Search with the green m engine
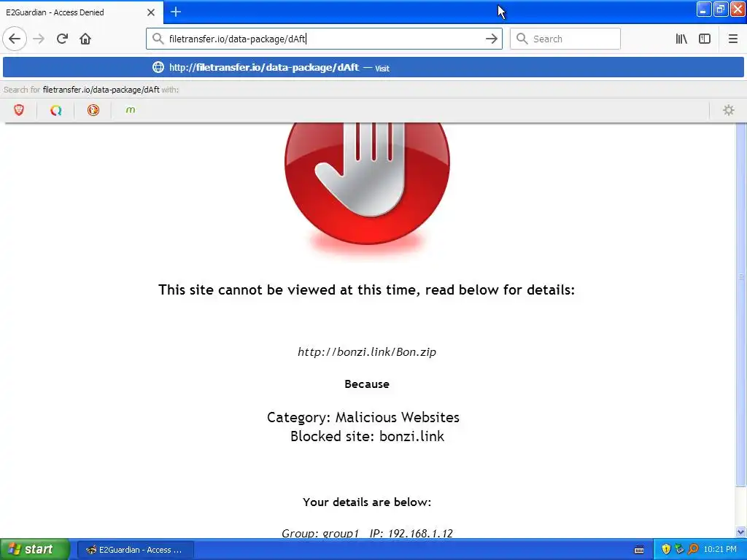The width and height of the screenshot is (747, 560). 130,110
